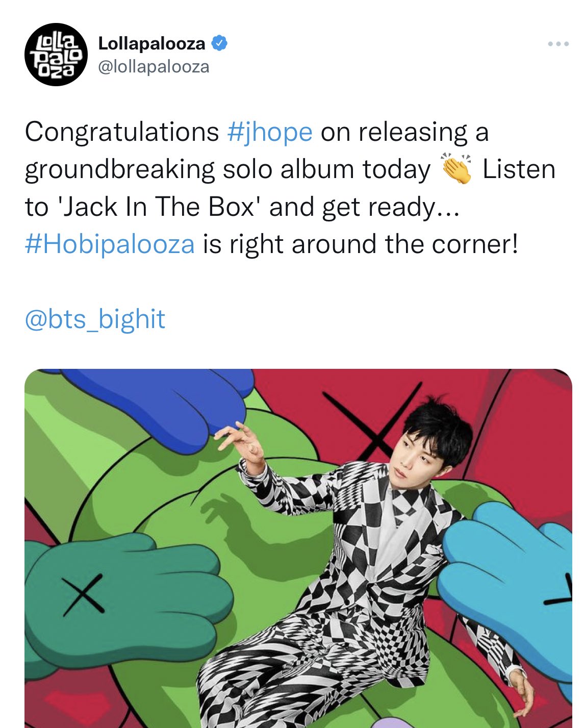584x728 pixels.
Task: Open the Lollapalooza profile avatar
Action: (x=56, y=55)
